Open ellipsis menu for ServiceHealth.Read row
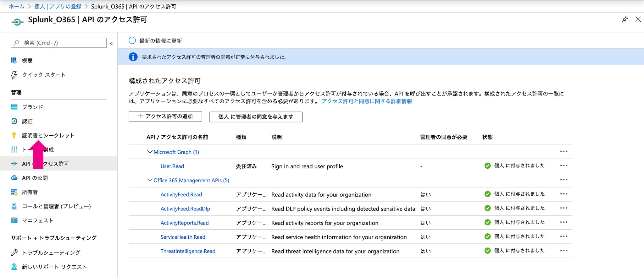The height and width of the screenshot is (277, 644). coord(563,236)
